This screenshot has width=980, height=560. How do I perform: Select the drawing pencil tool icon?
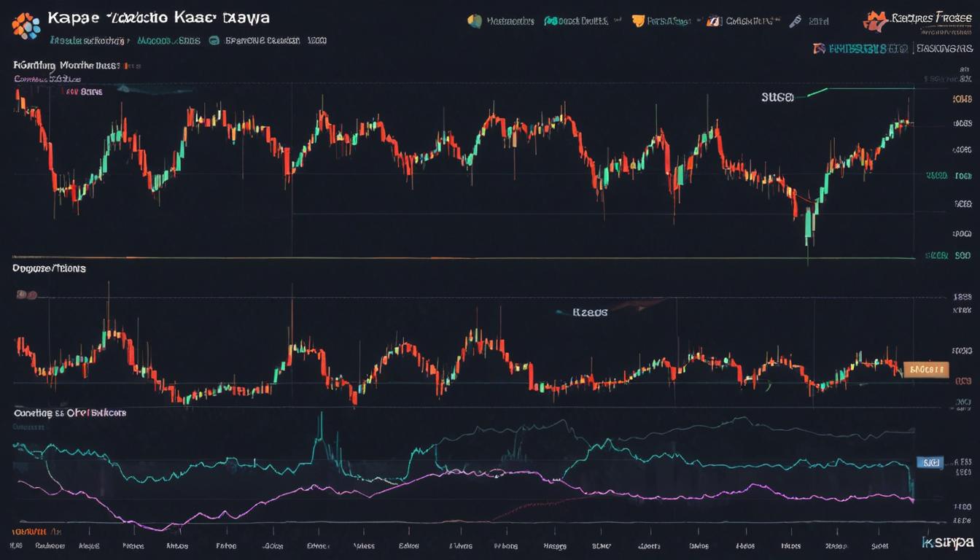[x=796, y=20]
